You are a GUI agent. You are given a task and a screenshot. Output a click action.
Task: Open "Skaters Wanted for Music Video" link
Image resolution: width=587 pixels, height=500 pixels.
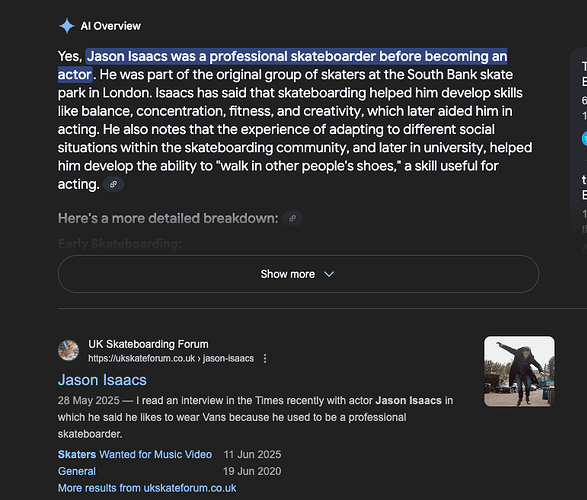[135, 454]
